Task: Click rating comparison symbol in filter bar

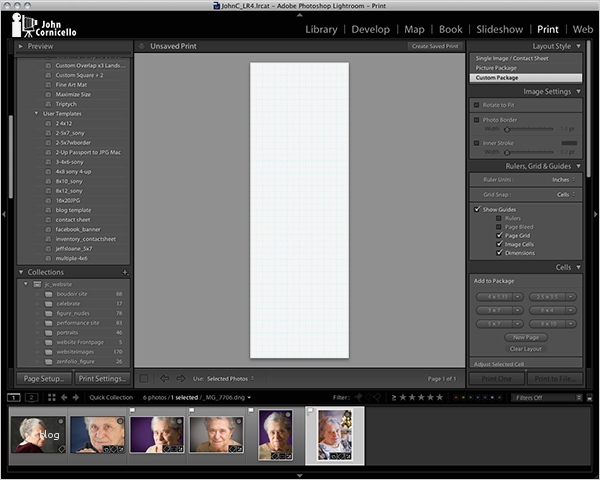Action: pyautogui.click(x=394, y=398)
